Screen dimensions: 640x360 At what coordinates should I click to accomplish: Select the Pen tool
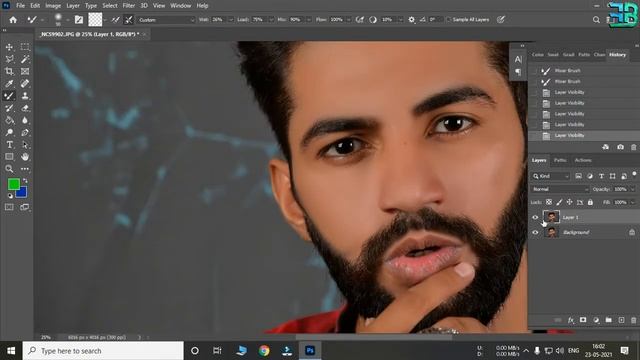pyautogui.click(x=25, y=132)
